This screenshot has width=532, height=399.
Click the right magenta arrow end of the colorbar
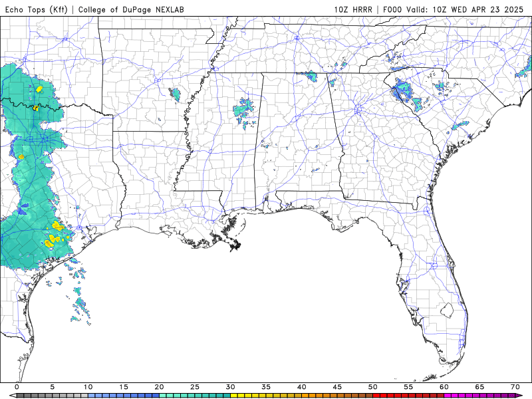coord(519,396)
